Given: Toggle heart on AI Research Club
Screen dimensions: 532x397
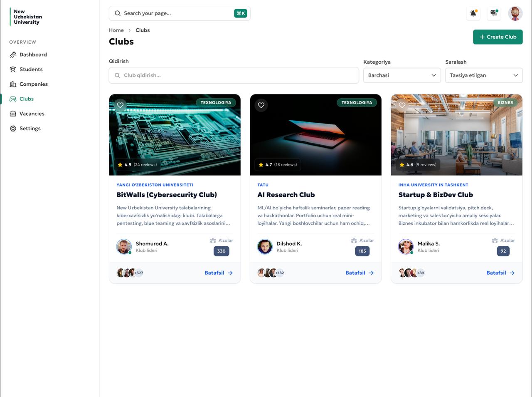Looking at the screenshot, I should 261,105.
